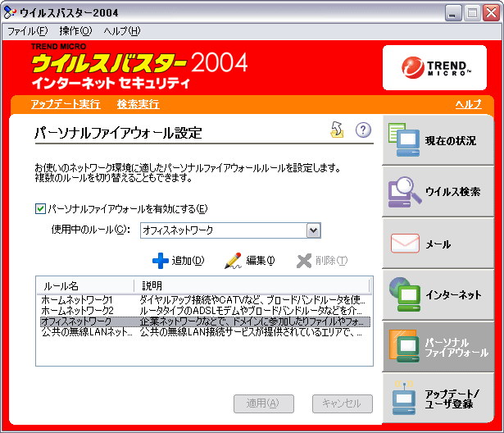
Task: Switch to メール tab label
Action: point(438,244)
